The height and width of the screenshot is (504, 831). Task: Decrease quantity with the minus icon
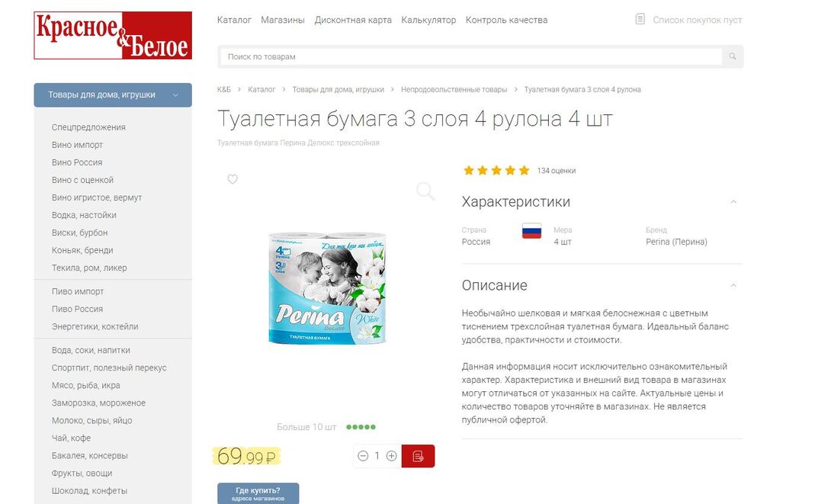point(363,456)
